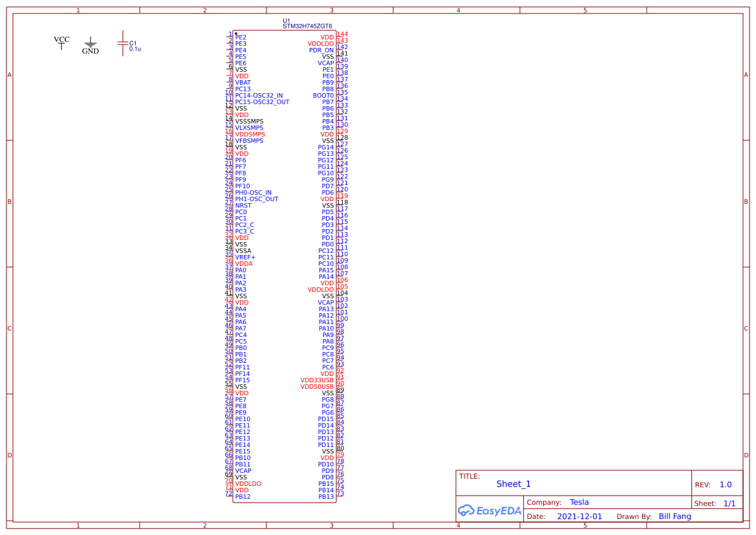The width and height of the screenshot is (756, 535).
Task: Select the BOOT0 pin label
Action: pyautogui.click(x=323, y=96)
